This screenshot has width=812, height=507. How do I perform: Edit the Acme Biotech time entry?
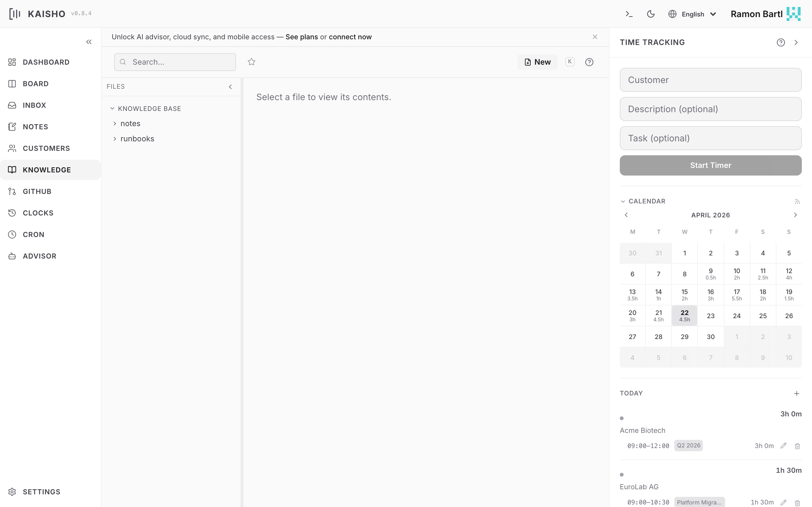pos(783,446)
